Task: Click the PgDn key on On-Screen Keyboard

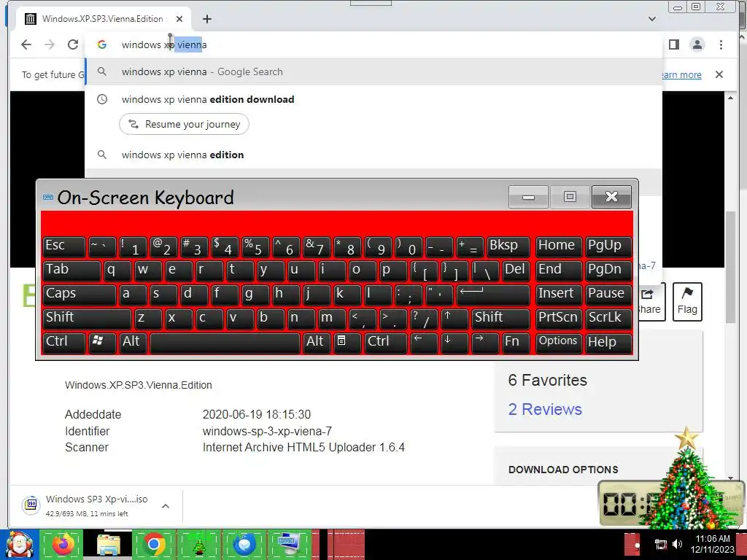Action: coord(608,270)
